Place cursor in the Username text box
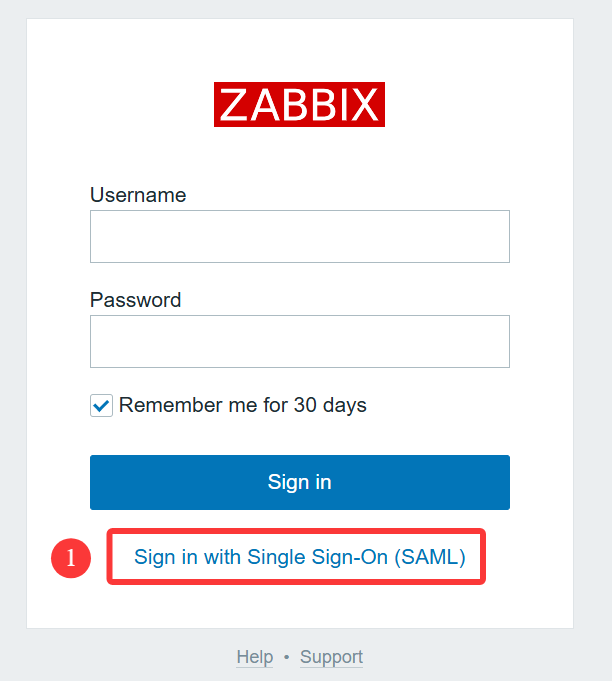The width and height of the screenshot is (612, 681). [299, 237]
